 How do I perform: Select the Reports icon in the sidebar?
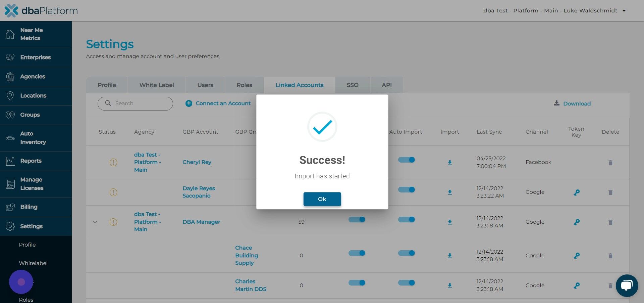pyautogui.click(x=10, y=161)
